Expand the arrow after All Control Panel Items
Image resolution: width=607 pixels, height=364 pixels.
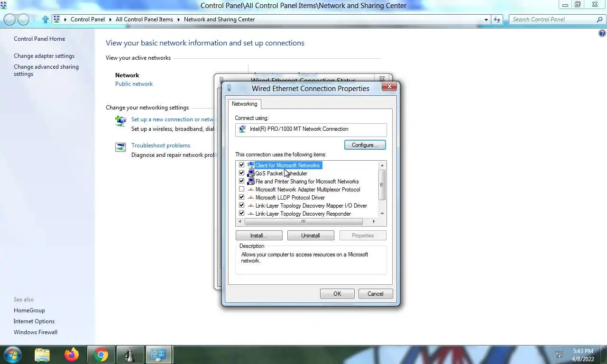coord(178,19)
